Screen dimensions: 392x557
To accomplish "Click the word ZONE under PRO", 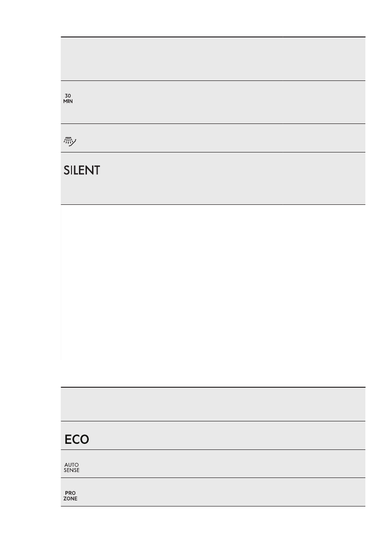I will coord(71,499).
